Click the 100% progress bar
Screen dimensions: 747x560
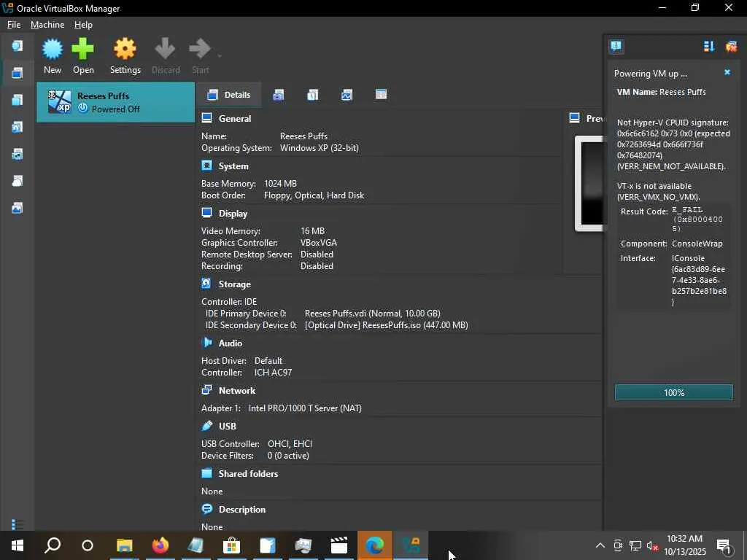[x=673, y=392]
